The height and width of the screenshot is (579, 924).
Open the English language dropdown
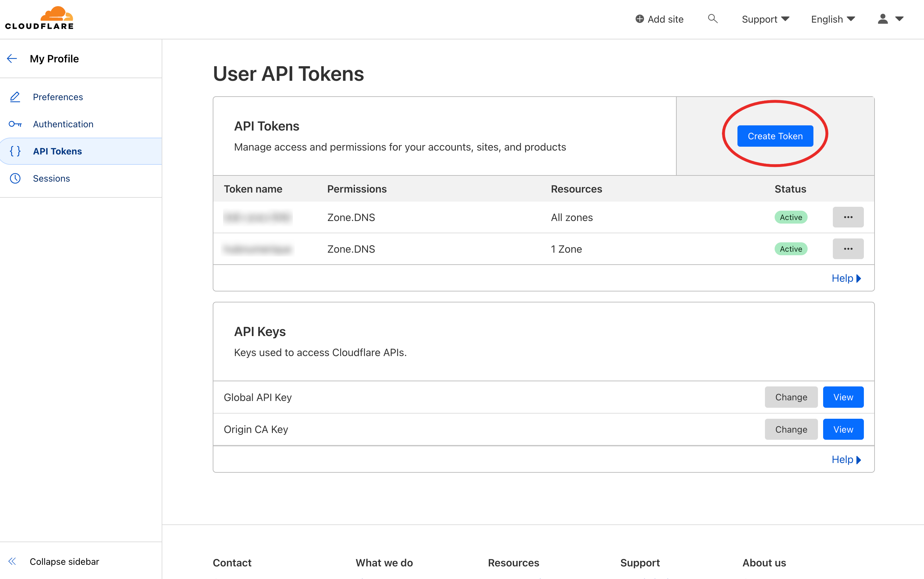tap(833, 19)
